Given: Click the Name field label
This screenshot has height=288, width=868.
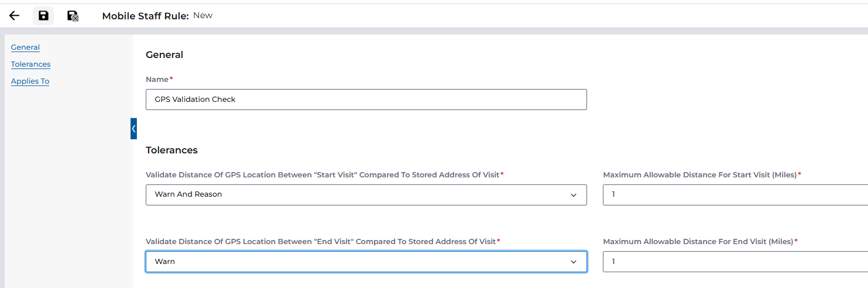Looking at the screenshot, I should pos(157,79).
